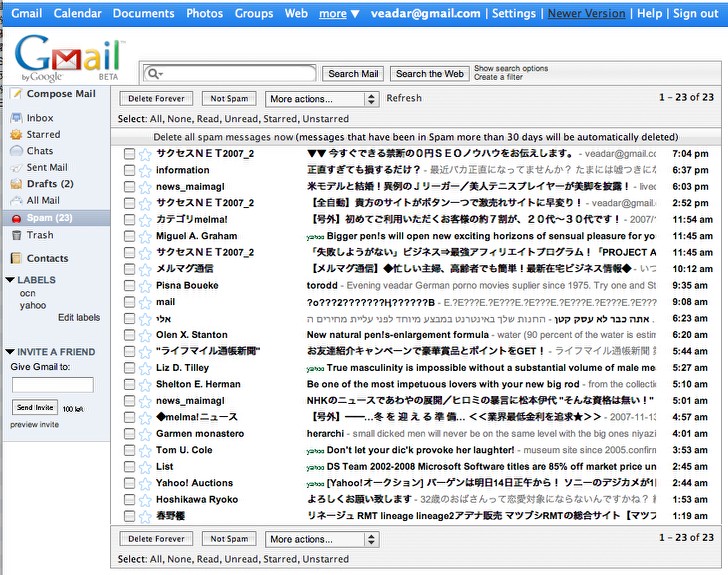Image resolution: width=728 pixels, height=575 pixels.
Task: Click the Contacts book icon
Action: coord(16,258)
